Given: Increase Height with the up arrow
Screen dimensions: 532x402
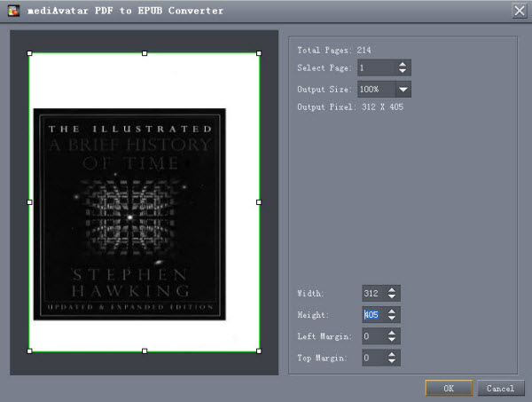Looking at the screenshot, I should (x=392, y=311).
